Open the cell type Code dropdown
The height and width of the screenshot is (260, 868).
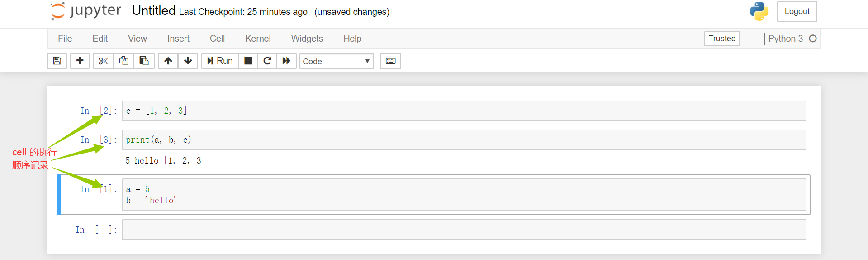point(337,61)
